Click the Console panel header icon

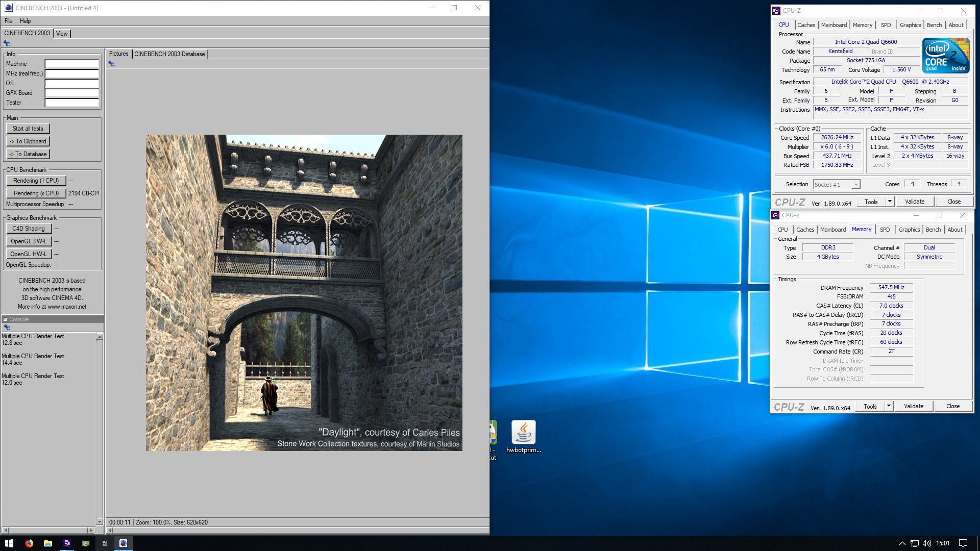point(5,319)
